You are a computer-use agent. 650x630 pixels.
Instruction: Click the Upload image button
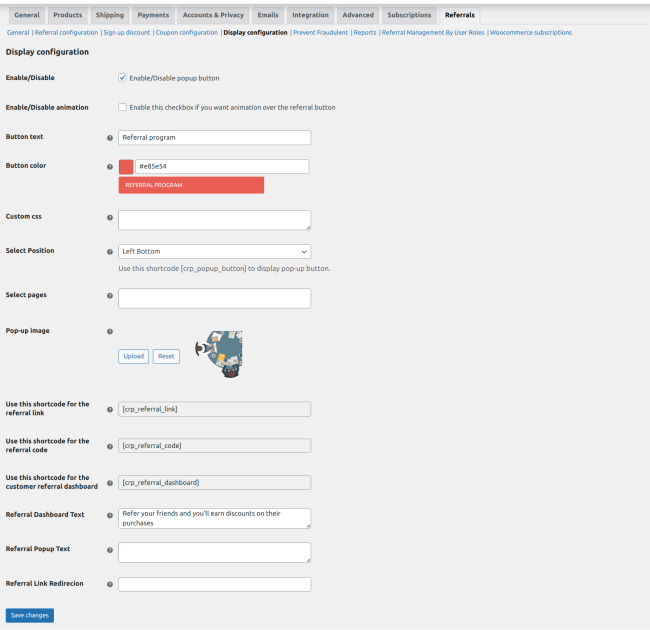pyautogui.click(x=133, y=356)
